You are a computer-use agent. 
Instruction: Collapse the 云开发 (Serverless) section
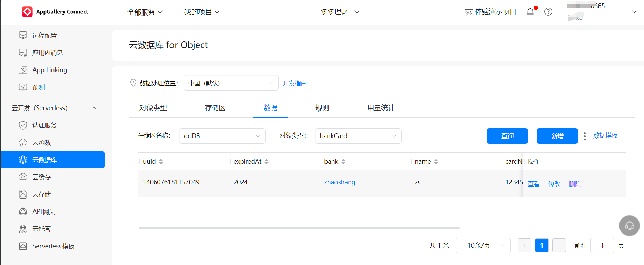point(94,108)
